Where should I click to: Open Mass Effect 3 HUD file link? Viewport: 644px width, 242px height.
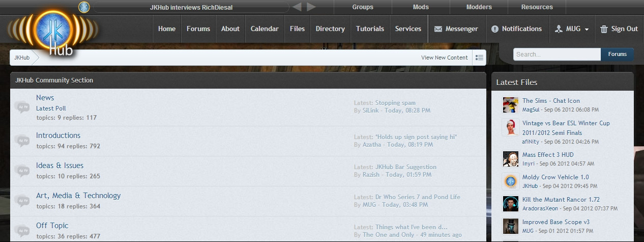(548, 155)
